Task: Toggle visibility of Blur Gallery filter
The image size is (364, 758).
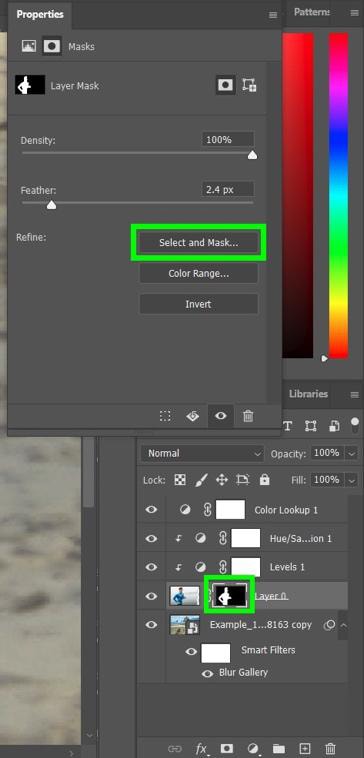Action: tap(207, 673)
